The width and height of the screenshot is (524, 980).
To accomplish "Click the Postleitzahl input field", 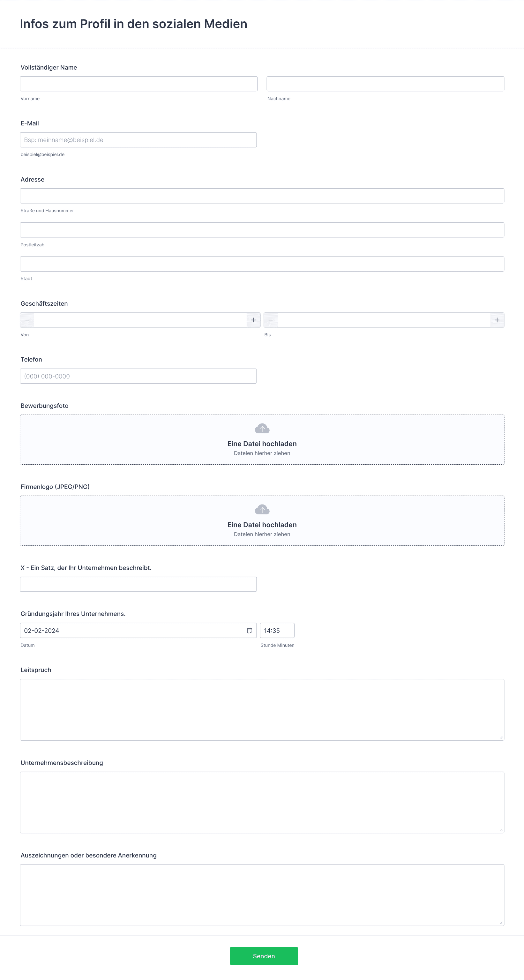I will pyautogui.click(x=262, y=230).
